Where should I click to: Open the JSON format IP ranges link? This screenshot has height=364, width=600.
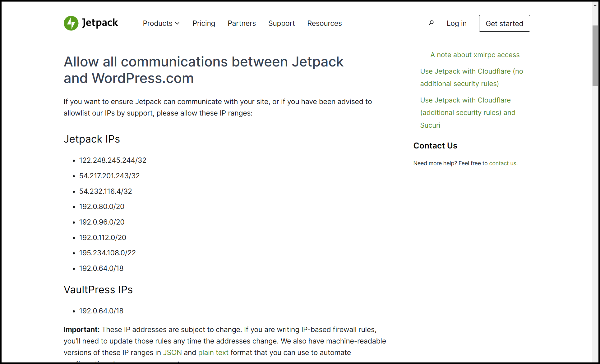172,353
